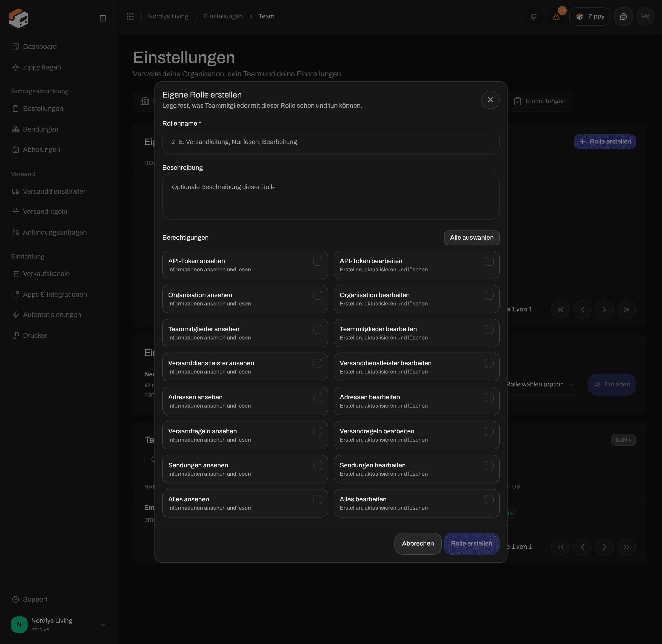
Task: Expand the Nordlys Living organization switcher
Action: coord(59,625)
